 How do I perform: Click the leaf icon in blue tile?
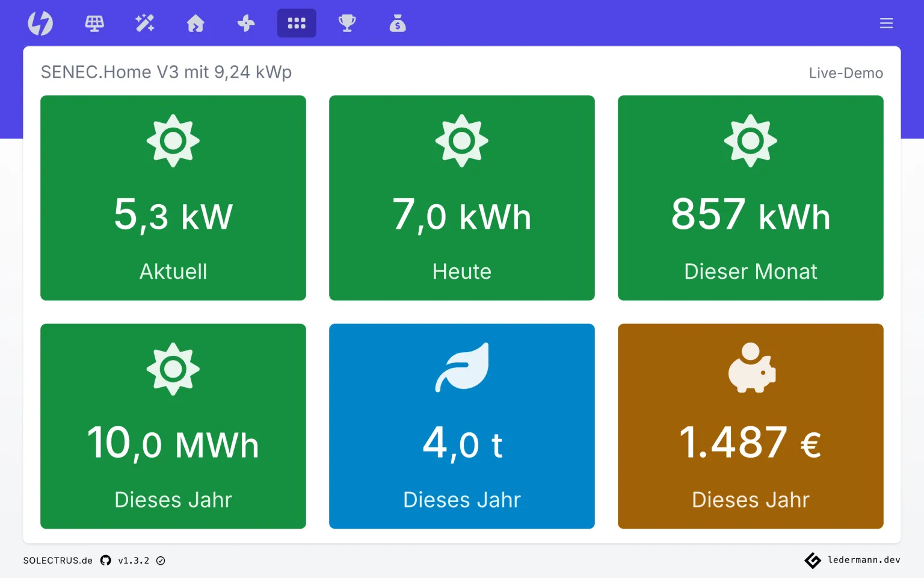[x=462, y=368]
